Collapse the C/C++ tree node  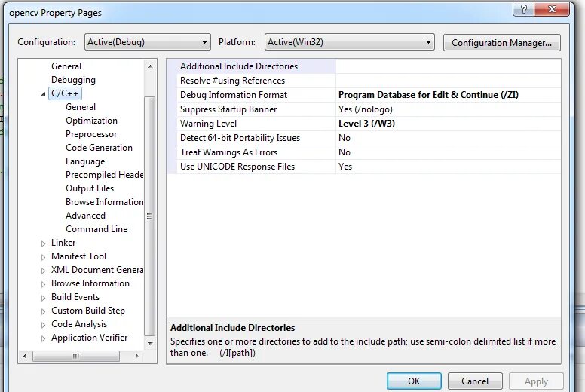[43, 94]
